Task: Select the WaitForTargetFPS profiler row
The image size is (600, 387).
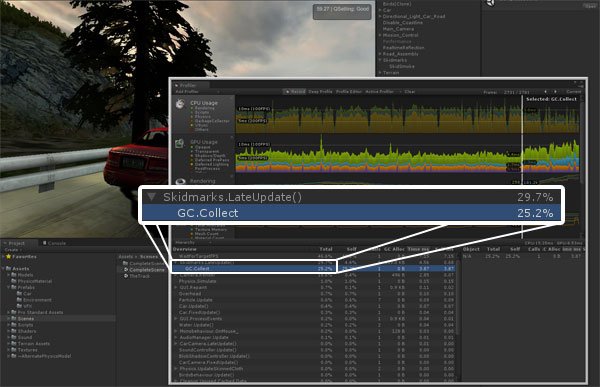Action: (314, 256)
